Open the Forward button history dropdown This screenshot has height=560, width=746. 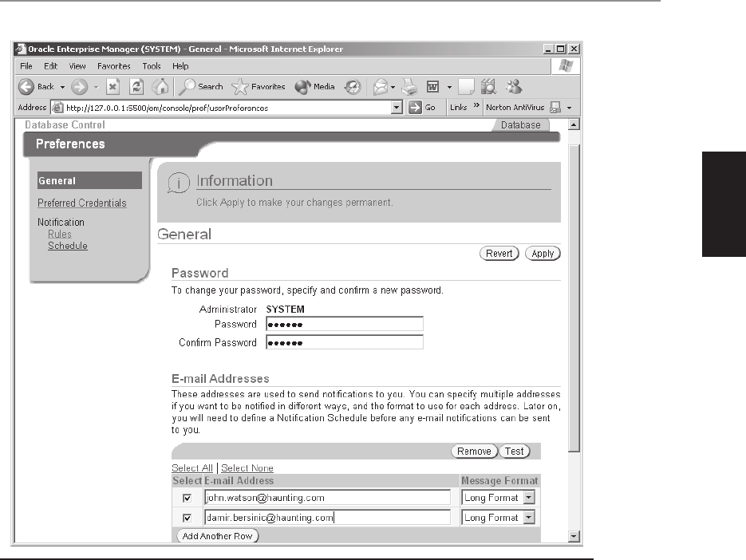(96, 87)
